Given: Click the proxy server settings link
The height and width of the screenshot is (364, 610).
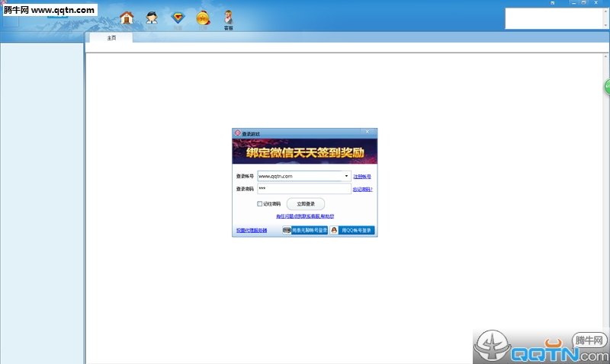Looking at the screenshot, I should [x=252, y=230].
